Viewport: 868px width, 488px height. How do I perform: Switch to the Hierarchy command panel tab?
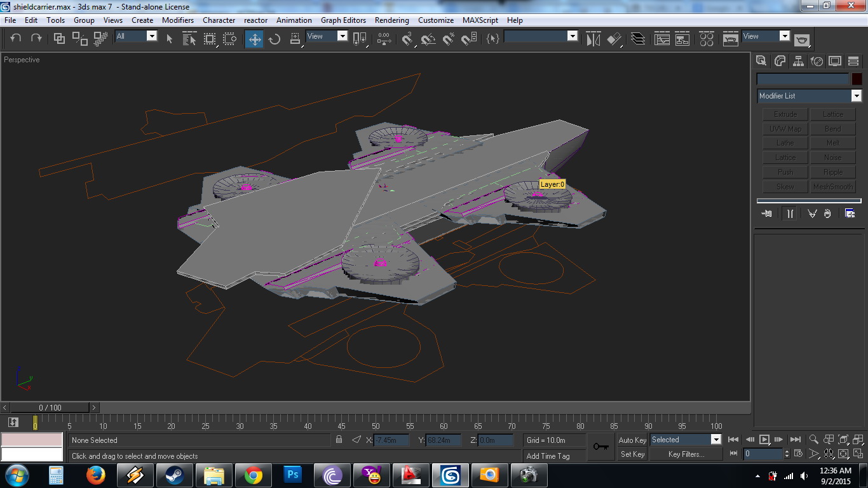(798, 61)
